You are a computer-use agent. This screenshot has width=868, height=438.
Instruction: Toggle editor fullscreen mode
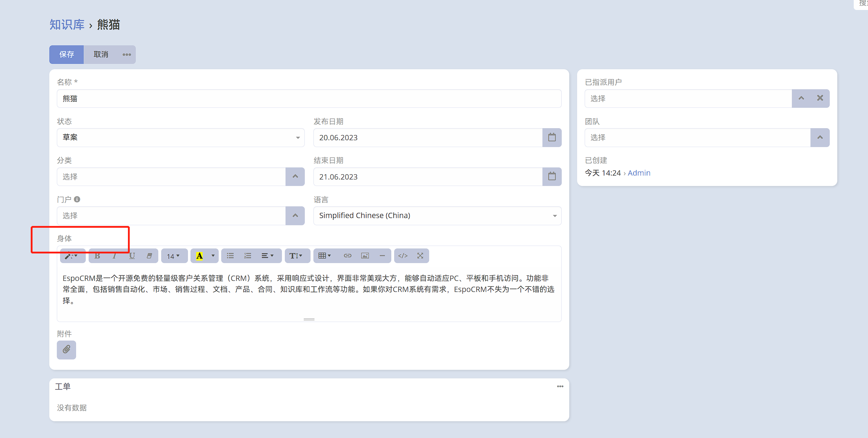click(x=420, y=256)
